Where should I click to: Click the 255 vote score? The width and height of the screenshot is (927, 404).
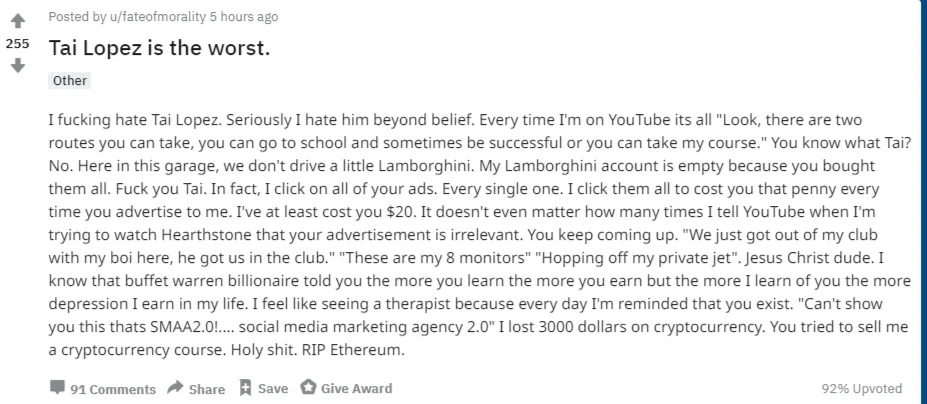[18, 43]
